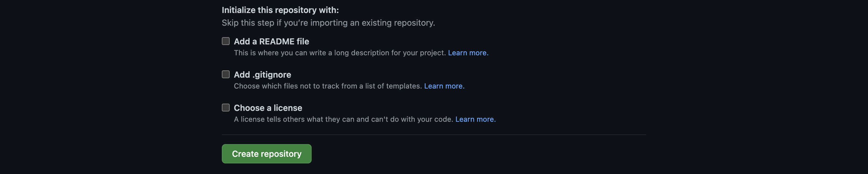Click 'importing an existing repository' phrase
Image resolution: width=868 pixels, height=174 pixels.
point(372,23)
